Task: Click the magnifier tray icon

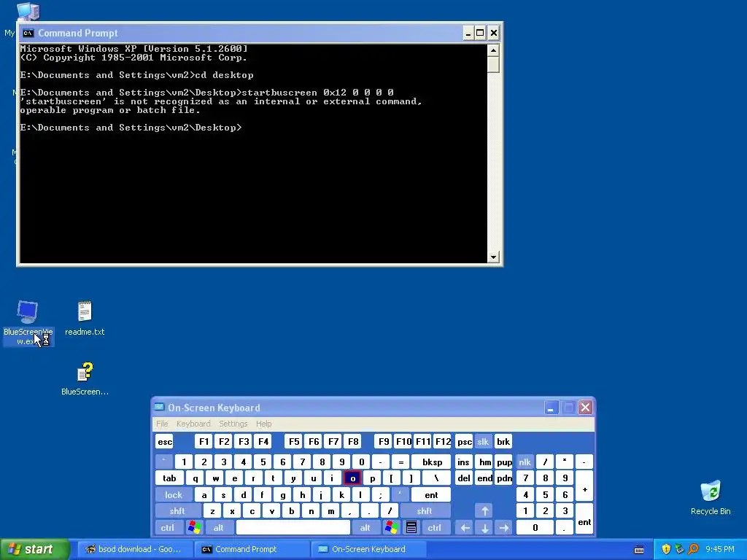Action: coord(693,549)
